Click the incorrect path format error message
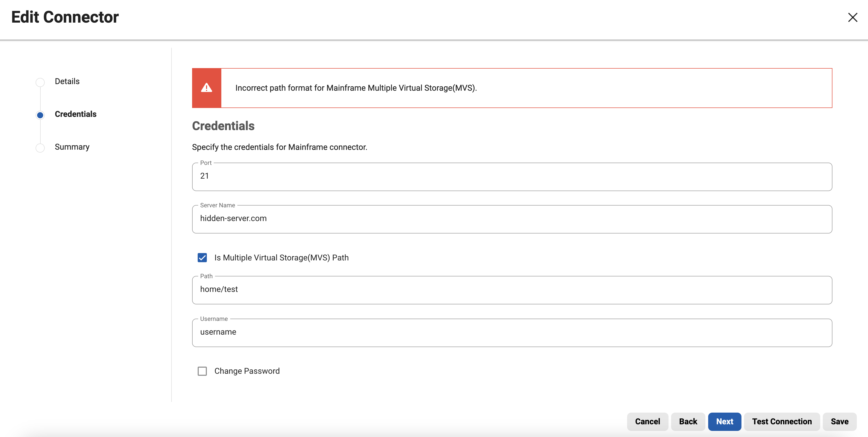 click(356, 88)
